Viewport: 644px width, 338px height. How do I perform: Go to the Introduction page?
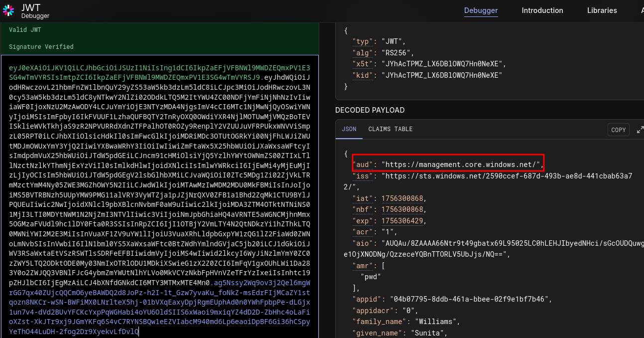(x=542, y=10)
